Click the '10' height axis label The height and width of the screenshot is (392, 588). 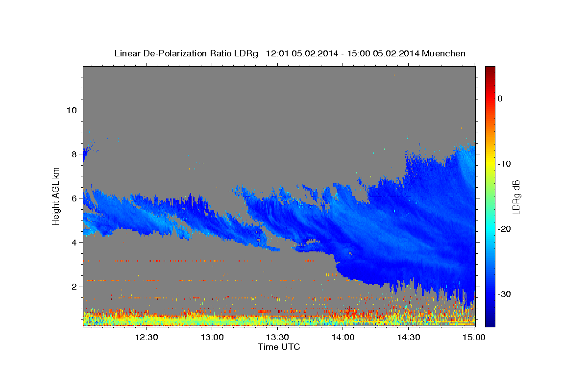(72, 110)
